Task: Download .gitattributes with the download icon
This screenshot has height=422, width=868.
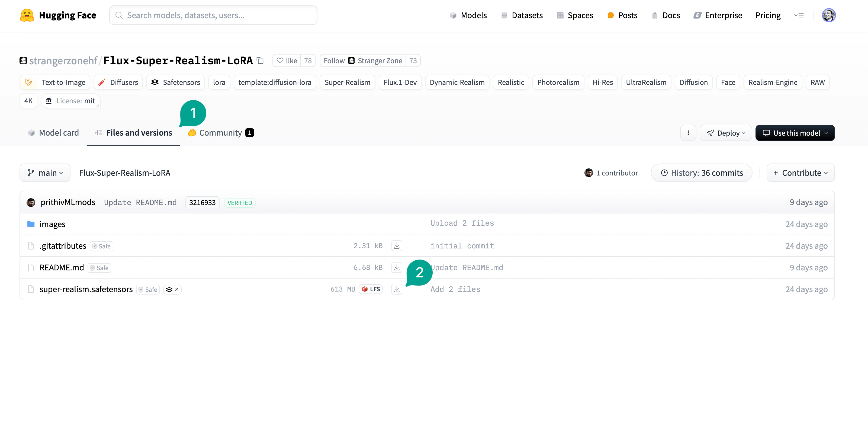Action: click(x=397, y=246)
